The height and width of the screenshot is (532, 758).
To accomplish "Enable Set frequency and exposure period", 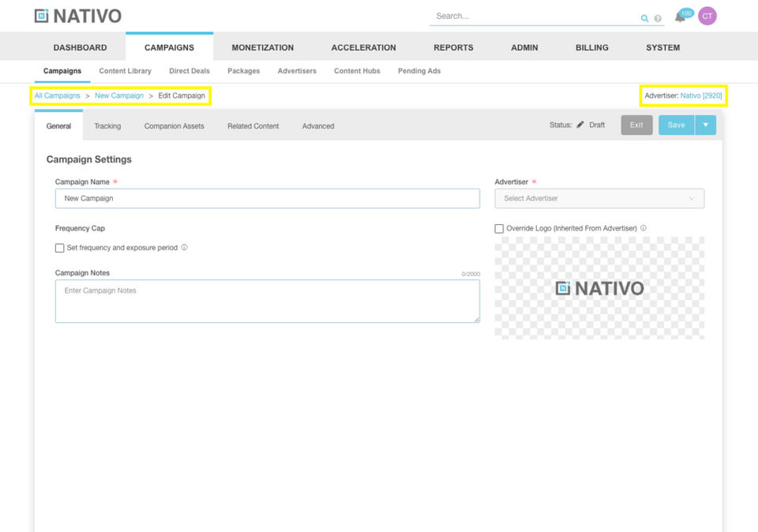I will tap(59, 248).
